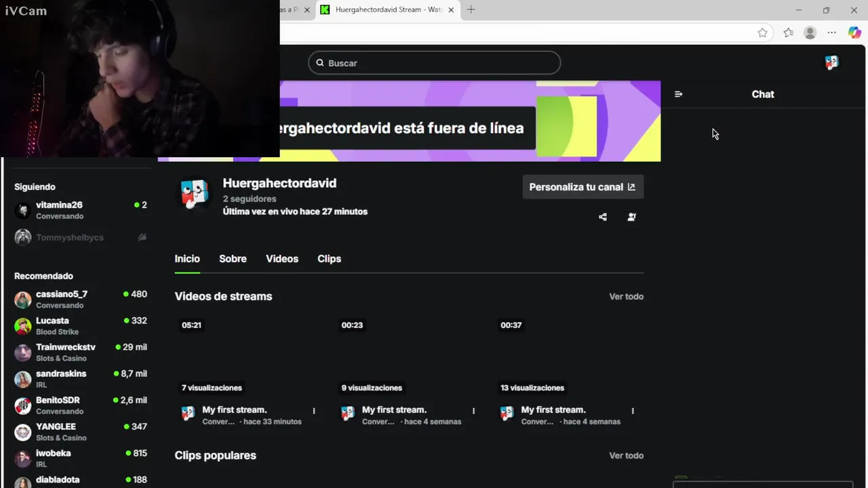Select YANGLEE recommended channel name
The image size is (868, 488).
[56, 426]
